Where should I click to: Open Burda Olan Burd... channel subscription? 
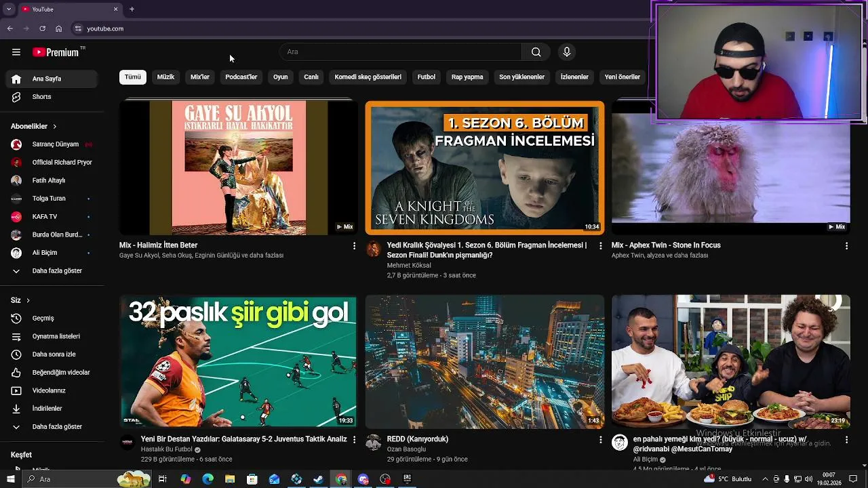(x=52, y=235)
